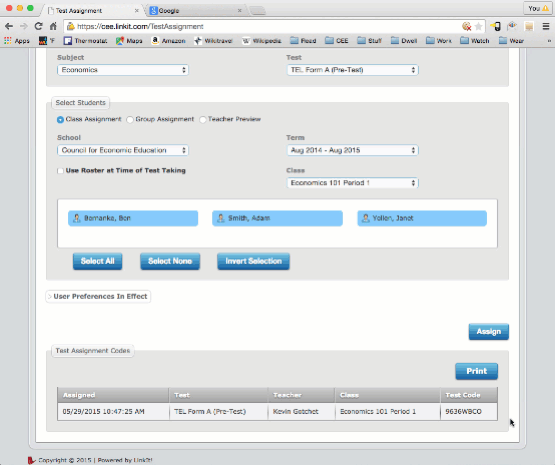Click the Assign button
This screenshot has width=555, height=465.
click(488, 332)
